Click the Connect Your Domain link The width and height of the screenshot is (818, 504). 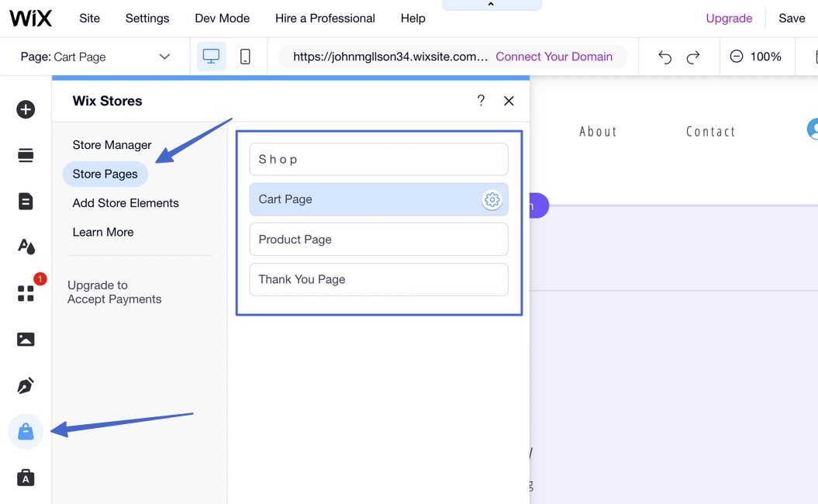[554, 56]
